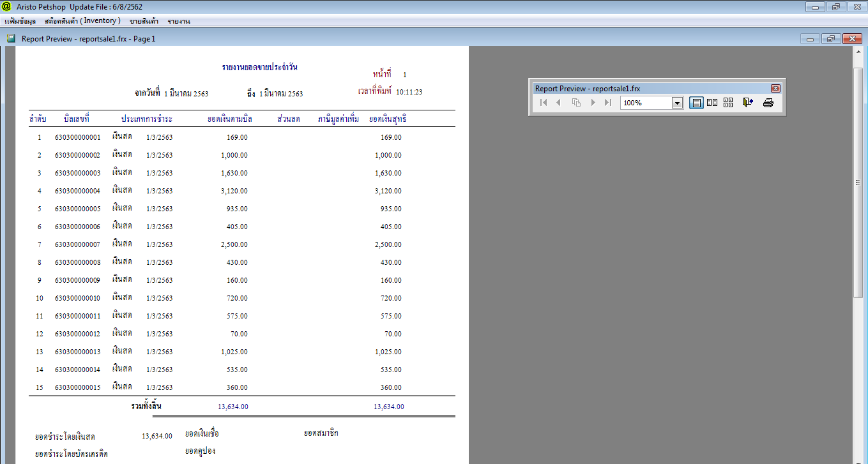Open the รายงาน menu
The width and height of the screenshot is (868, 464).
tap(179, 21)
